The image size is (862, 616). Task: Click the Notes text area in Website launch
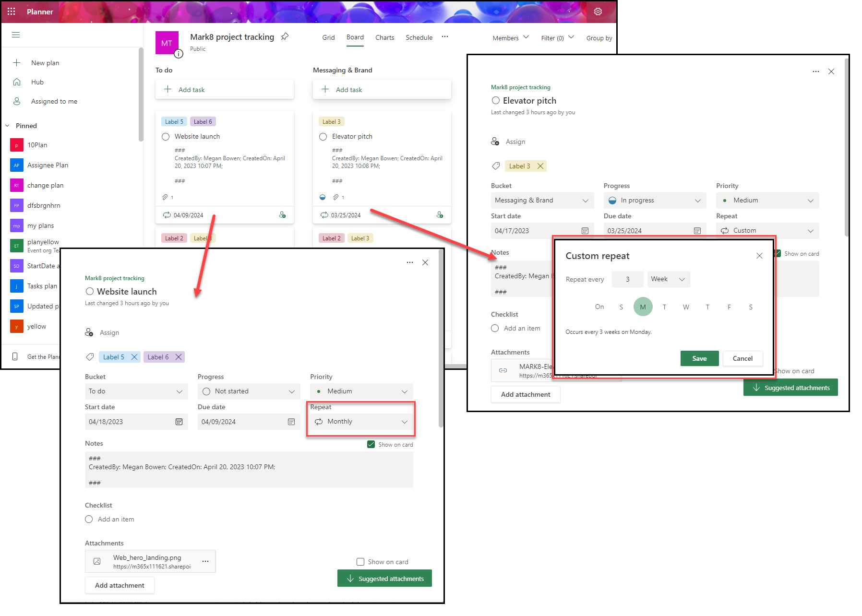249,470
